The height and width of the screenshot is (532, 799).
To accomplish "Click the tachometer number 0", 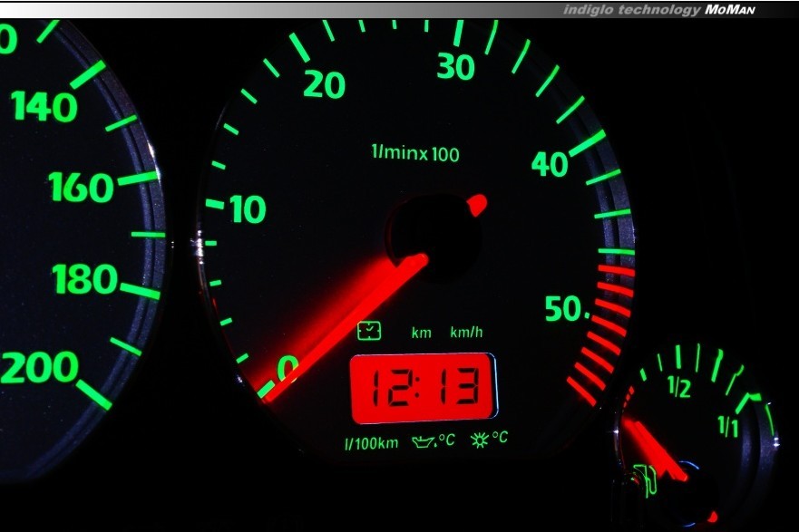I will [x=287, y=368].
